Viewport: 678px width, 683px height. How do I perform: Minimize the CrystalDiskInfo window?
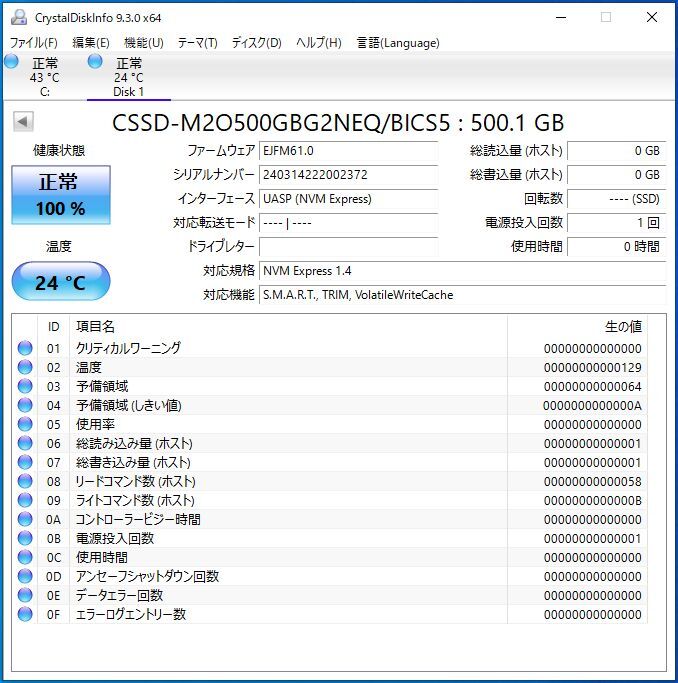point(561,17)
